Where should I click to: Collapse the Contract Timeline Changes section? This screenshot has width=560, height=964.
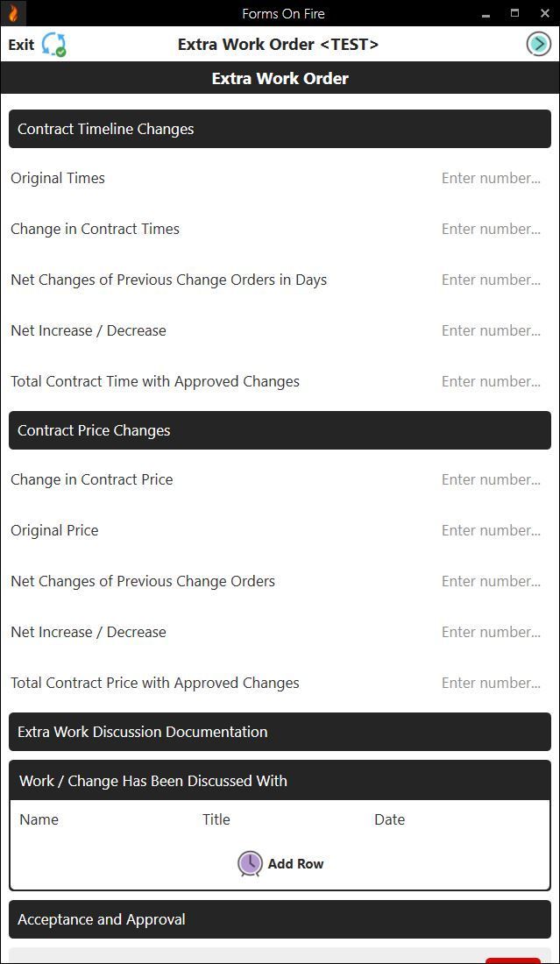[x=280, y=129]
